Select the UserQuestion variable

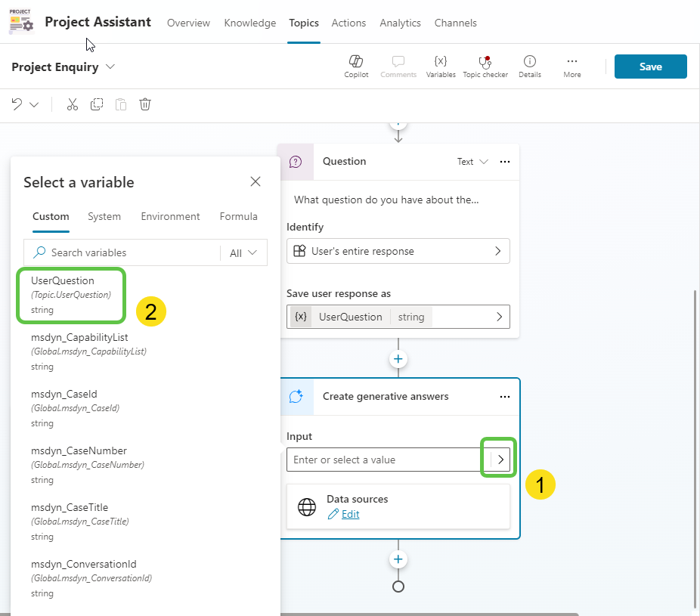(x=71, y=295)
